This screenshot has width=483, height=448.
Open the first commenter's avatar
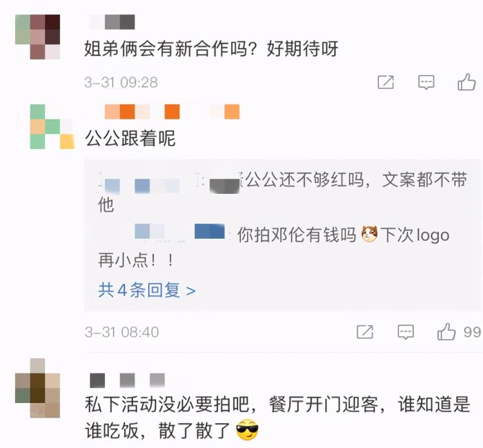[x=37, y=37]
